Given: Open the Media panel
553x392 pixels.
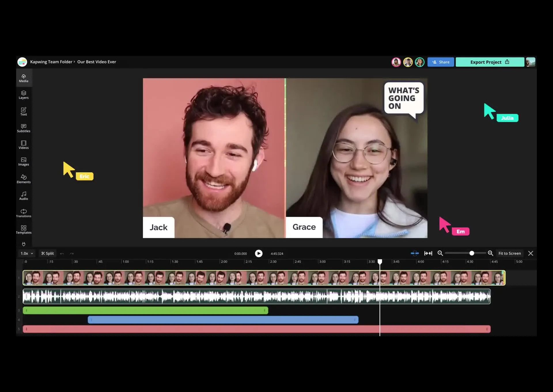Looking at the screenshot, I should point(24,78).
